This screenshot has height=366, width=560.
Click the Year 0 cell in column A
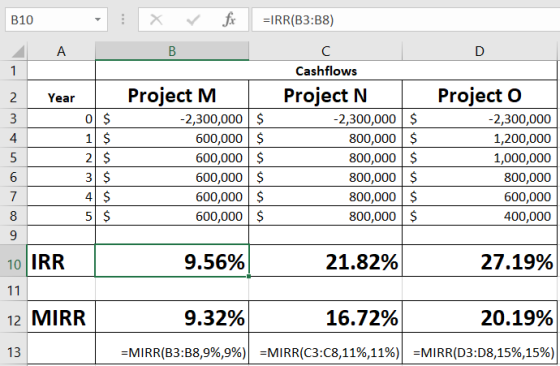pos(61,118)
